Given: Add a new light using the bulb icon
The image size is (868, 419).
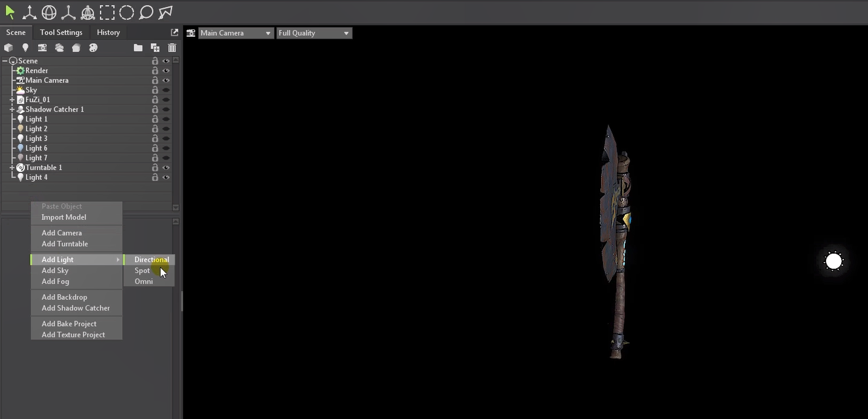Looking at the screenshot, I should [26, 47].
